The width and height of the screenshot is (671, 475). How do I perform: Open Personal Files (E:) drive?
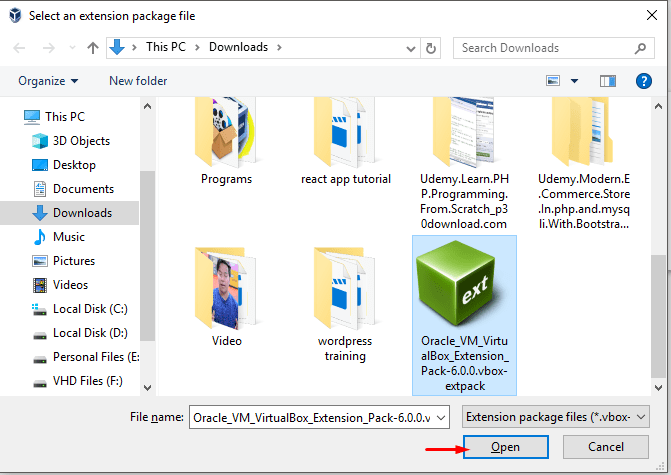click(x=86, y=356)
